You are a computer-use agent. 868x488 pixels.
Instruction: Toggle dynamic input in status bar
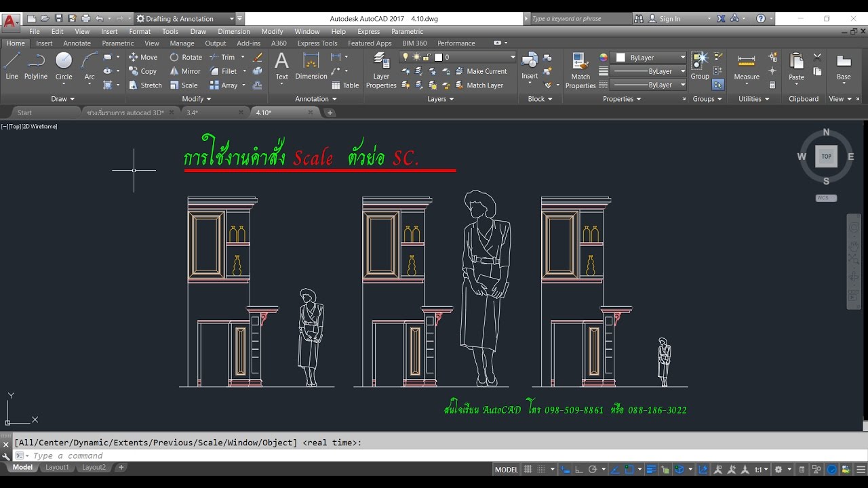pyautogui.click(x=566, y=469)
